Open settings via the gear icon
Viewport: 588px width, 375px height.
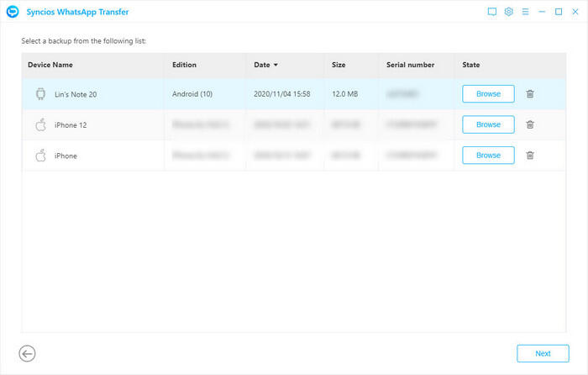tap(508, 13)
